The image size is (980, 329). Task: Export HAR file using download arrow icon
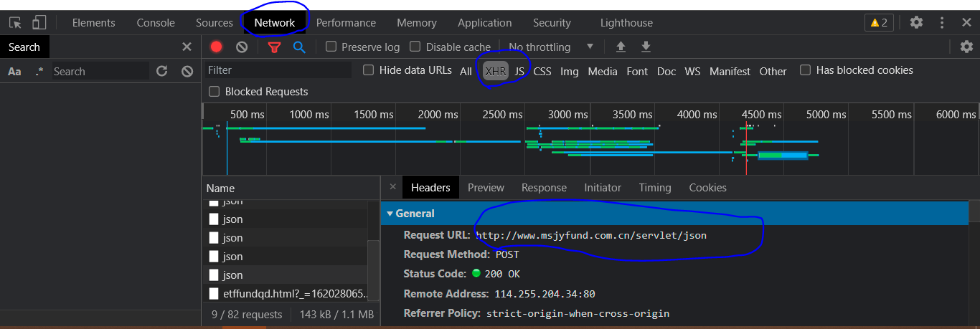tap(646, 47)
